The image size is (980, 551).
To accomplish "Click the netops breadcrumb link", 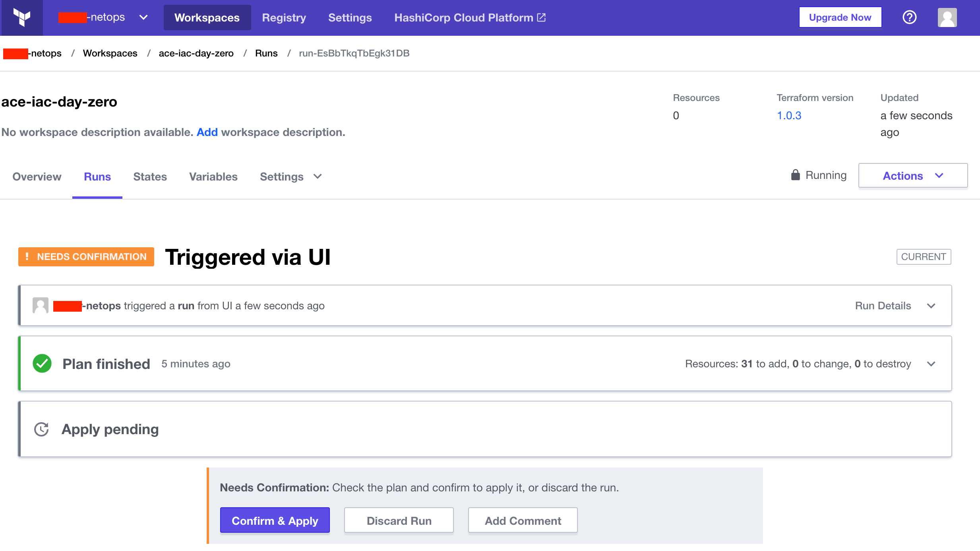I will [x=32, y=53].
